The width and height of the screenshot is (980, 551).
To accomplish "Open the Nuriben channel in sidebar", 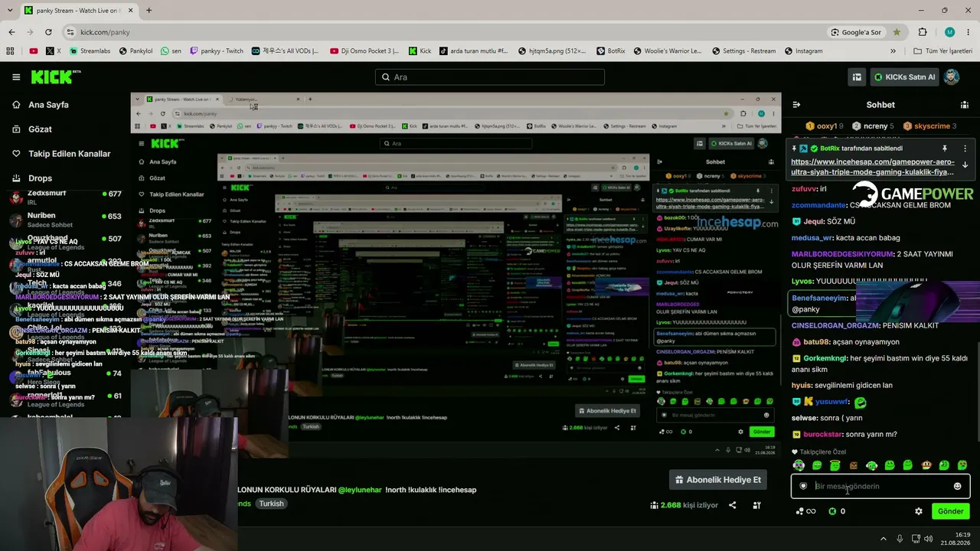I will [x=65, y=220].
